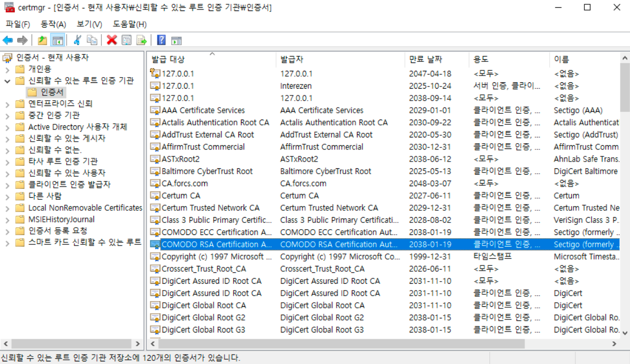
Task: Click the certificate icon beside AAA Certificate Services
Action: [155, 110]
